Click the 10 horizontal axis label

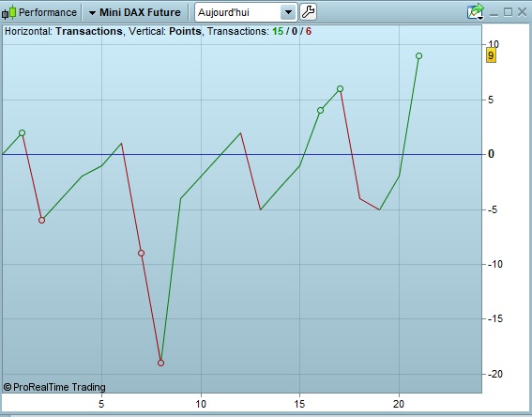(x=201, y=404)
